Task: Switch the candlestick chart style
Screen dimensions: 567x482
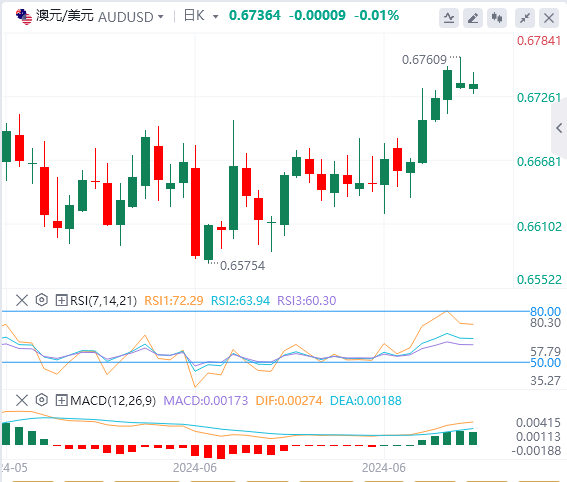Action: (x=497, y=18)
